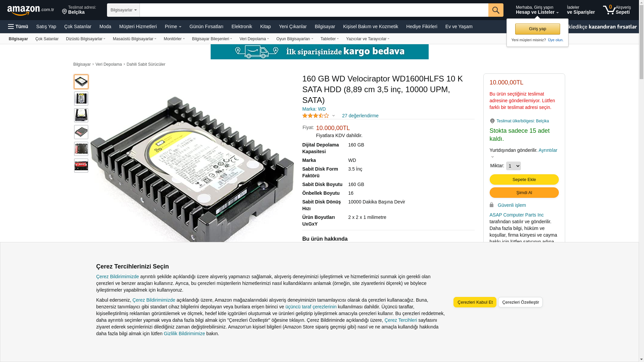The height and width of the screenshot is (362, 644).
Task: Click into the search text field
Action: point(314,10)
